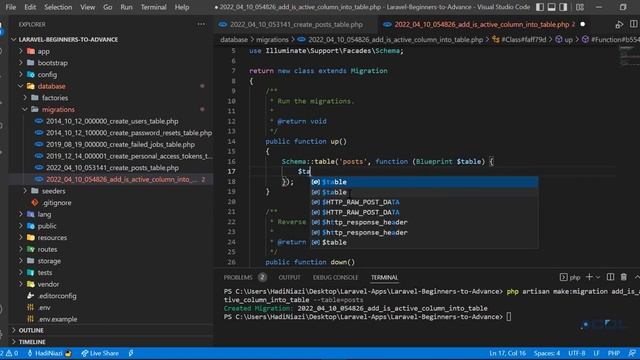
Task: Open Customize Layout icon
Action: [580, 7]
